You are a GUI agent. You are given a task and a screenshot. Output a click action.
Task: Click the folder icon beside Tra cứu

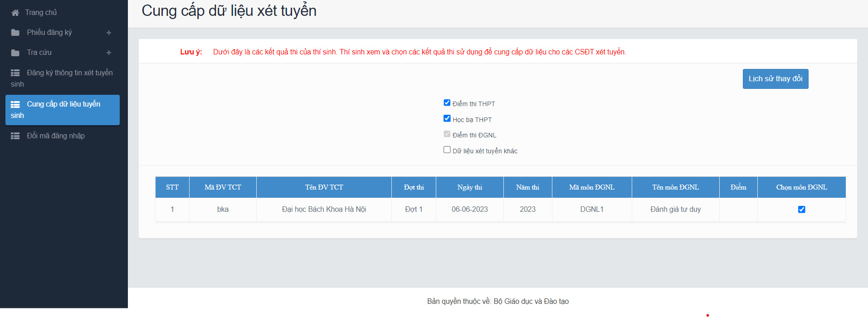coord(15,53)
